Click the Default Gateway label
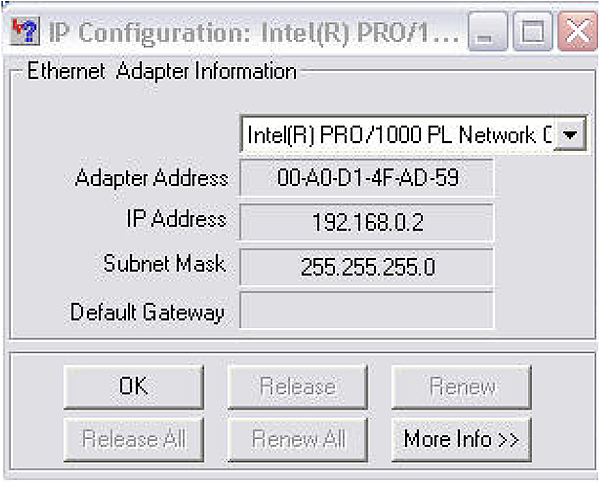The height and width of the screenshot is (483, 600). tap(147, 312)
